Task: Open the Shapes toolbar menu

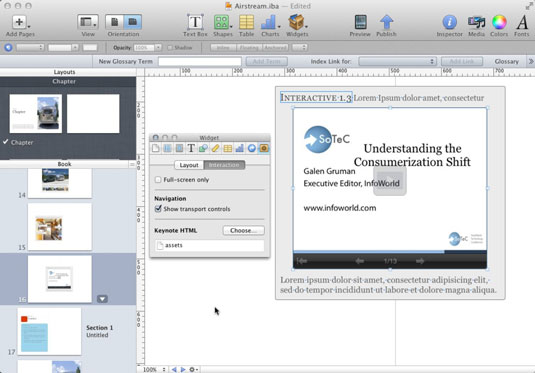Action: click(222, 23)
